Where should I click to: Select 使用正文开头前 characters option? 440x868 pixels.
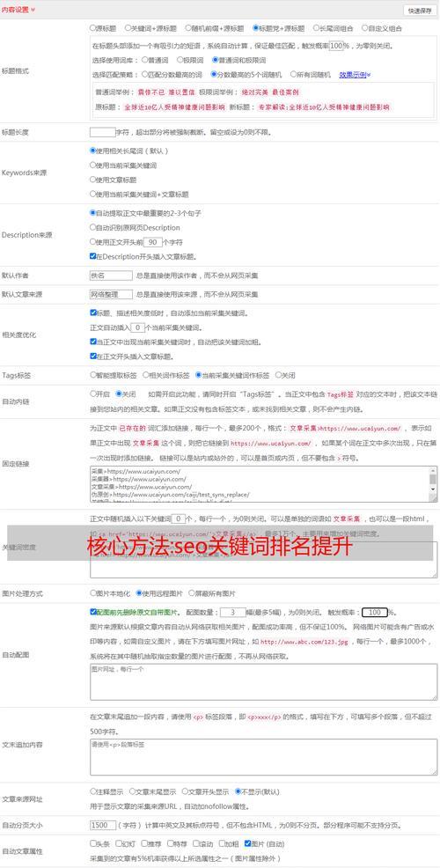(x=92, y=241)
